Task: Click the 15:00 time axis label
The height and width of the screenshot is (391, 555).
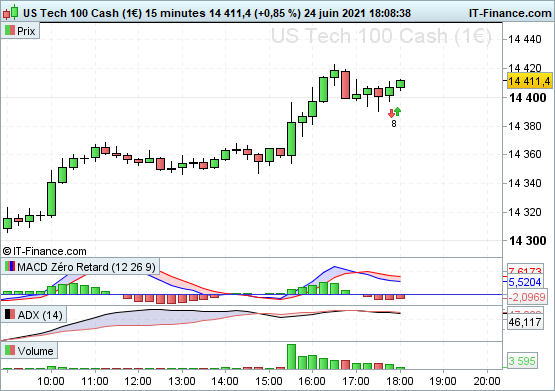Action: click(x=269, y=381)
